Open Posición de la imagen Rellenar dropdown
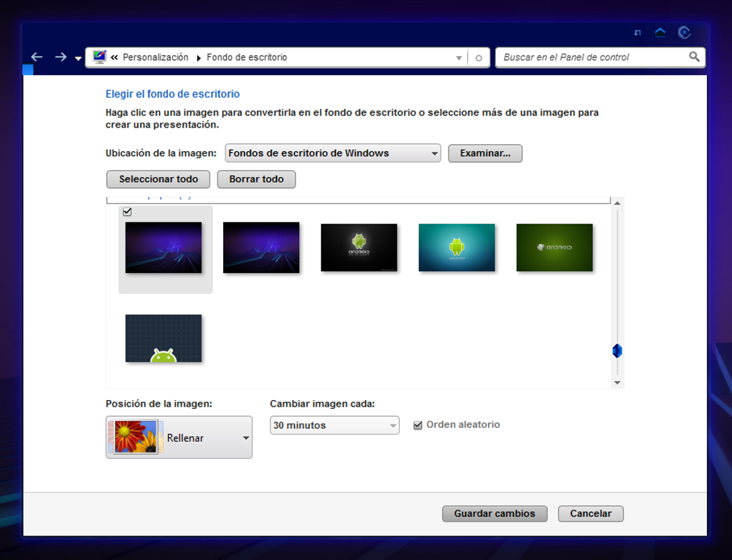The height and width of the screenshot is (560, 732). click(179, 437)
